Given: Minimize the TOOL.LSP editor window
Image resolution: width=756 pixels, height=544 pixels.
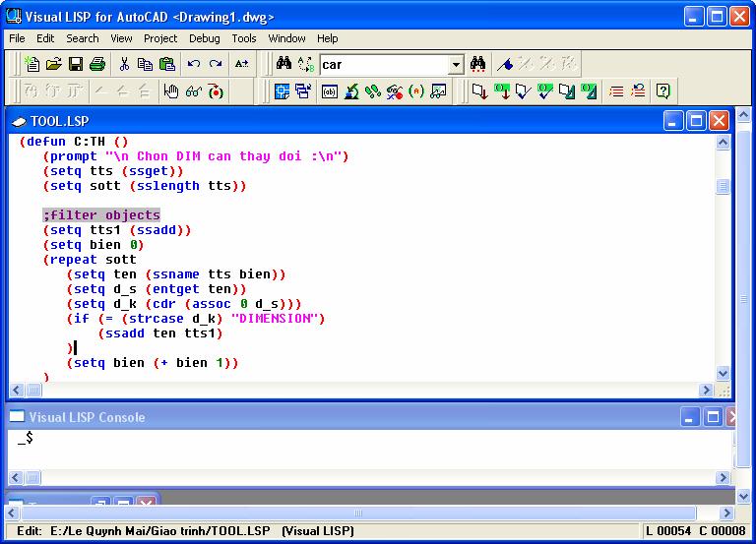Looking at the screenshot, I should tap(673, 121).
